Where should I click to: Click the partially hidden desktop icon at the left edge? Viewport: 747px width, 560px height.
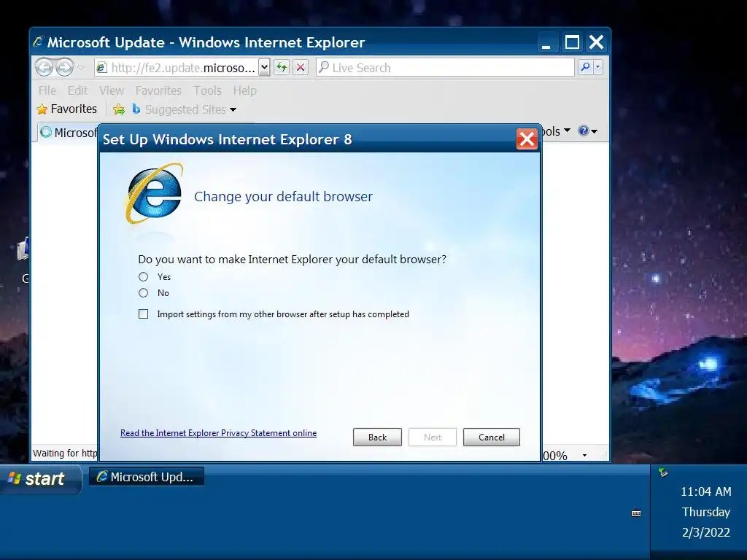point(23,249)
